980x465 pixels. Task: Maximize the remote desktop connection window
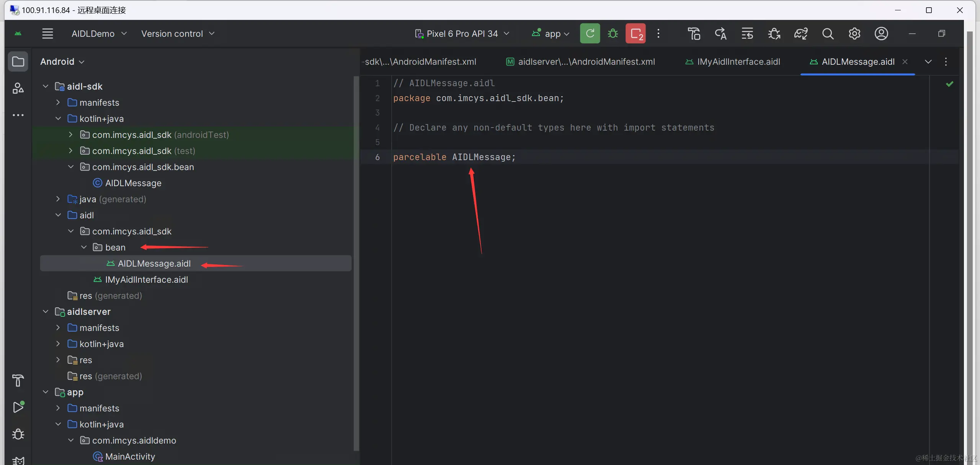[x=928, y=10]
